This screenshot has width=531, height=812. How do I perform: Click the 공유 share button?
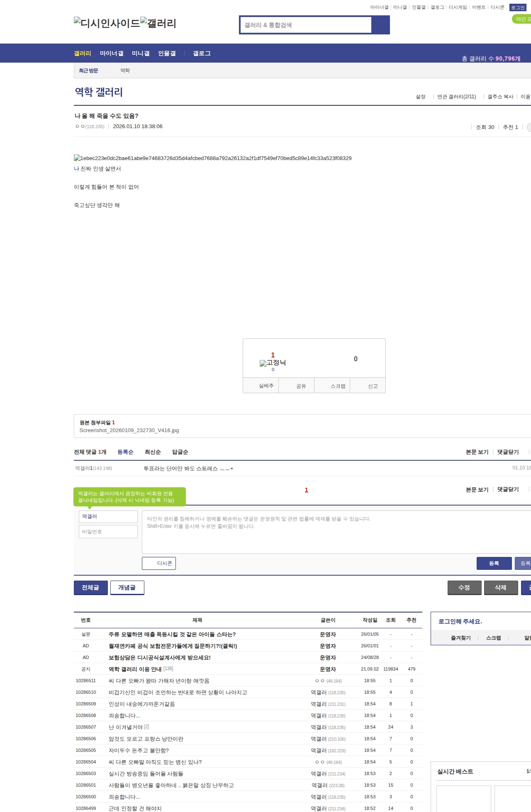click(x=301, y=386)
